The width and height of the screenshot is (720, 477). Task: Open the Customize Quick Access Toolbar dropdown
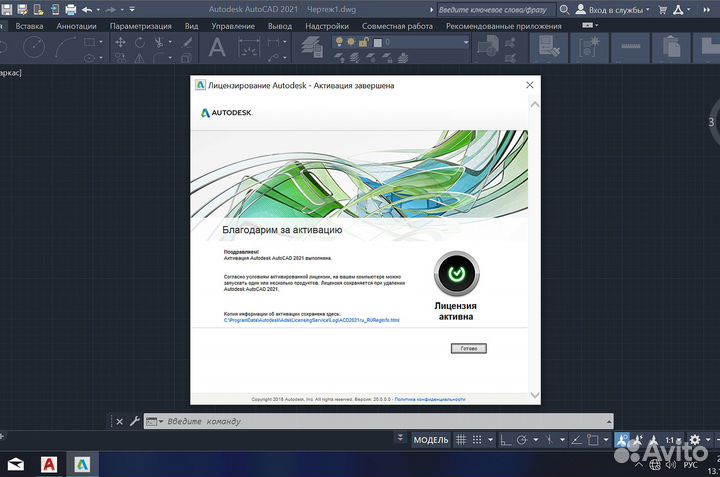(132, 9)
